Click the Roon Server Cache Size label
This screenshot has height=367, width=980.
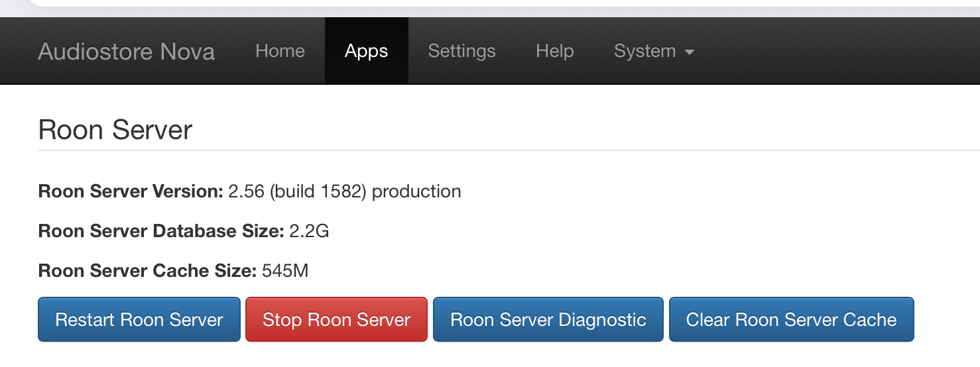[x=147, y=271]
